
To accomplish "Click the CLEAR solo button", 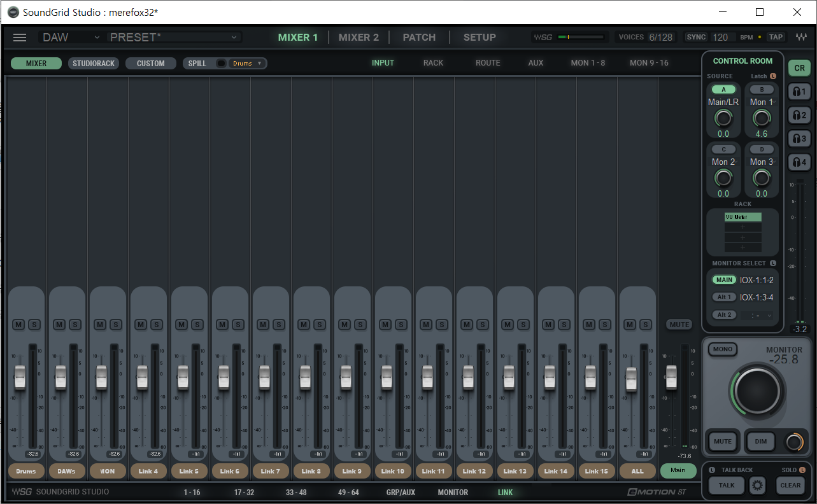I will coord(790,485).
